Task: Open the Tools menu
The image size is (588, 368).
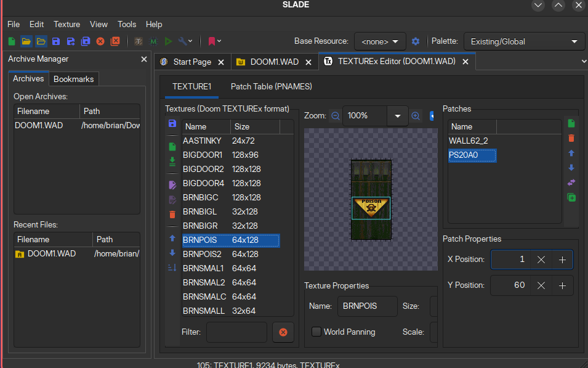Action: [x=127, y=25]
